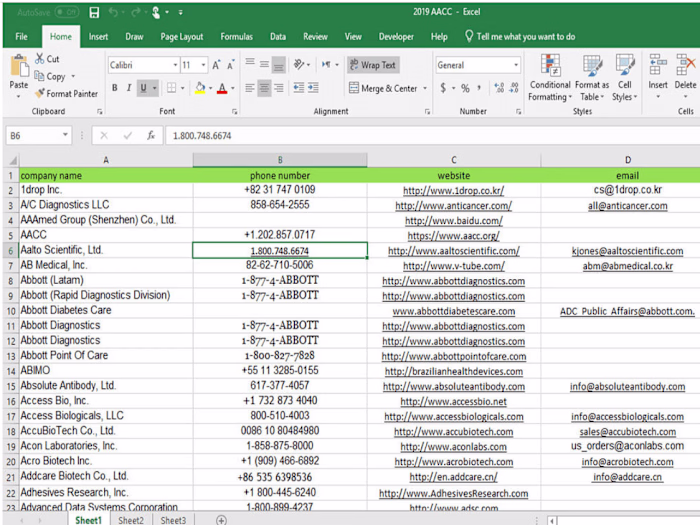Click the Bottom Align icon
The image size is (700, 525).
(279, 66)
